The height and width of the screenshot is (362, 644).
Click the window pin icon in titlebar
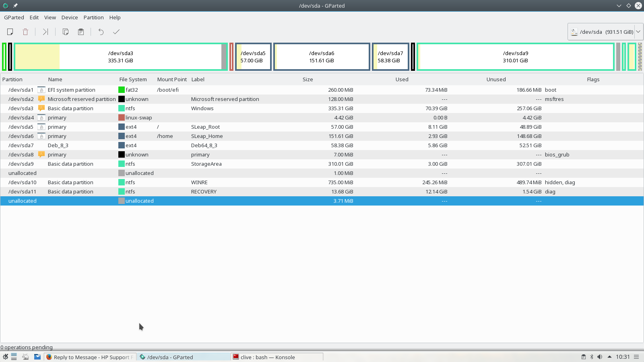click(x=15, y=6)
